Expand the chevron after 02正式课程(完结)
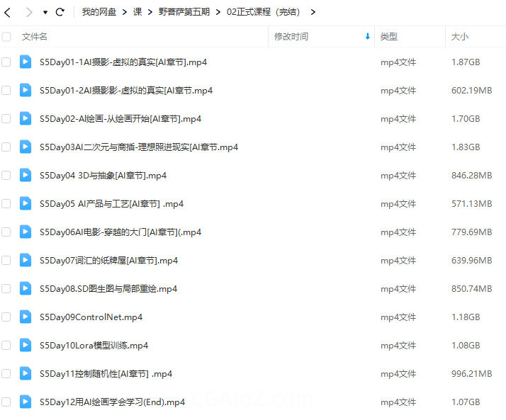This screenshot has width=506, height=420. click(313, 12)
